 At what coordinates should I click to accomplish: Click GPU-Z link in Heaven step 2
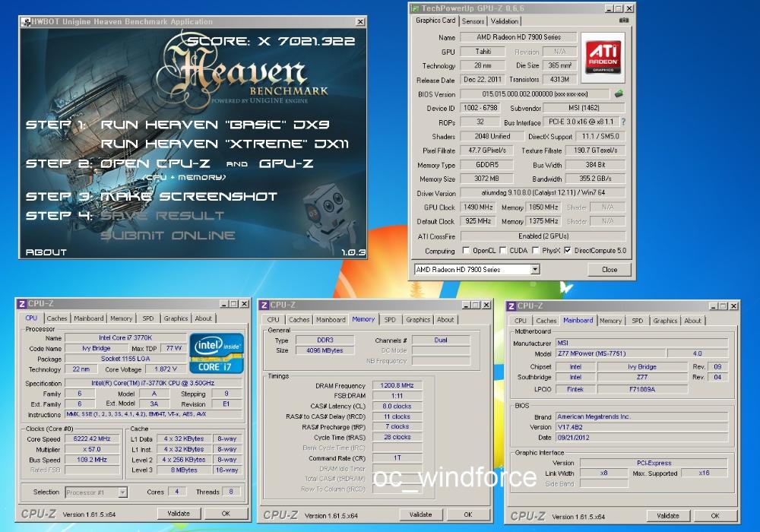click(286, 163)
